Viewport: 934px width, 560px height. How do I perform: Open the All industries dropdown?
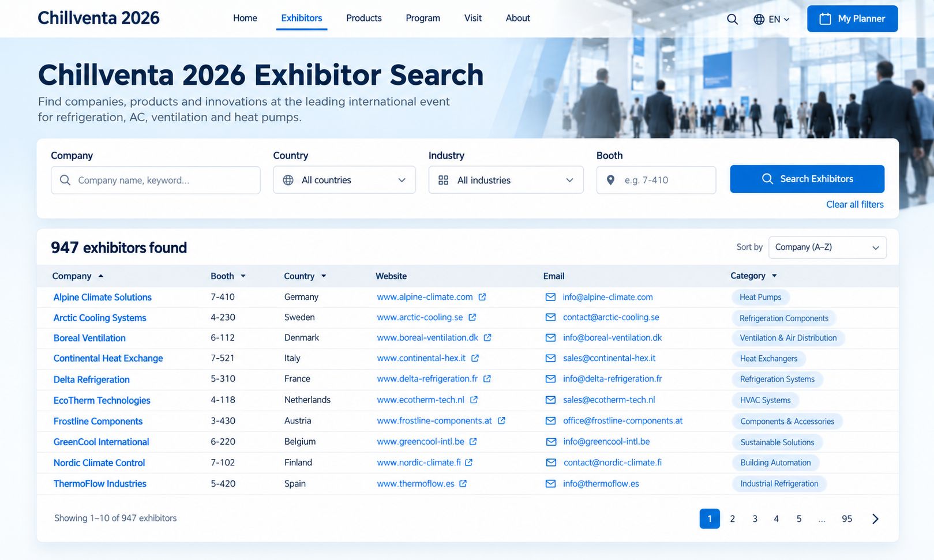tap(506, 180)
